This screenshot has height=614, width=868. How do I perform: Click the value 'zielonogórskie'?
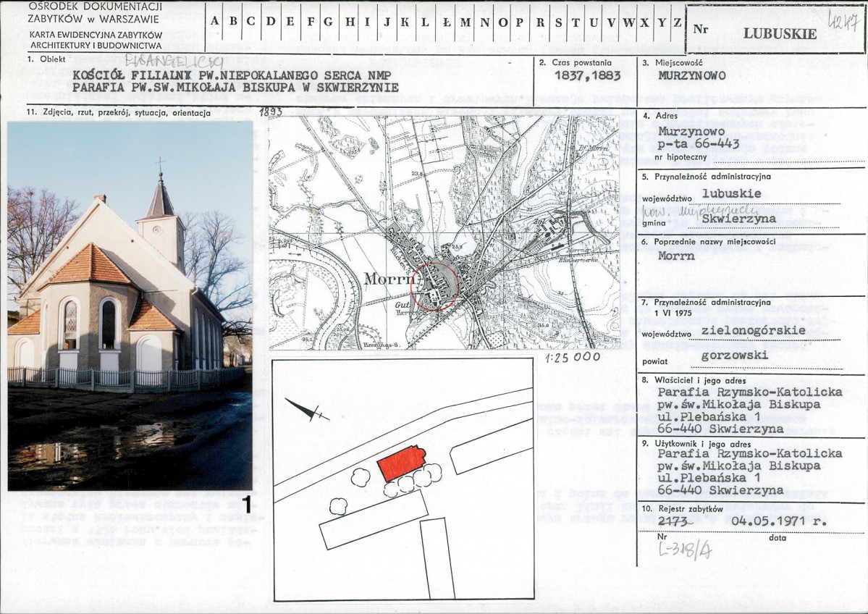point(754,330)
